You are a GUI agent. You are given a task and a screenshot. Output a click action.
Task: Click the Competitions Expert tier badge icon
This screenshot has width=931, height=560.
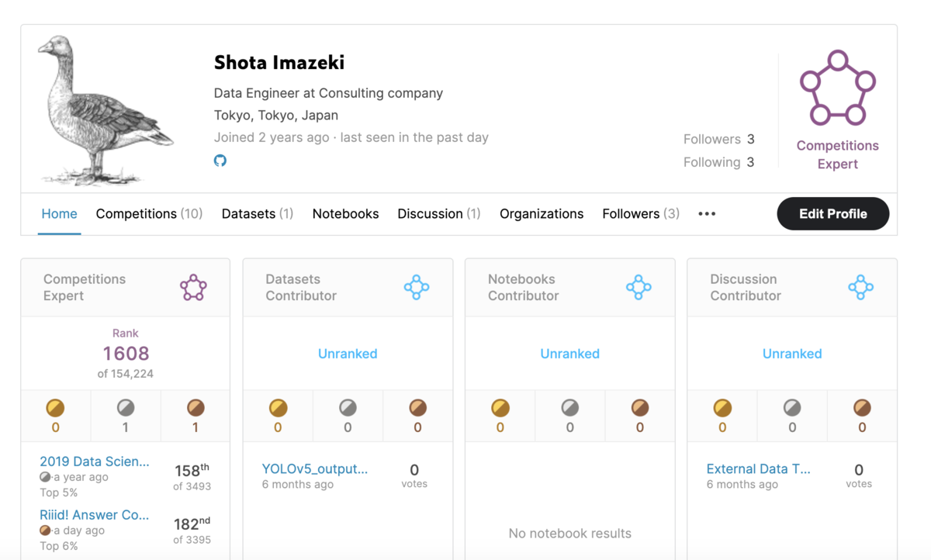coord(837,88)
